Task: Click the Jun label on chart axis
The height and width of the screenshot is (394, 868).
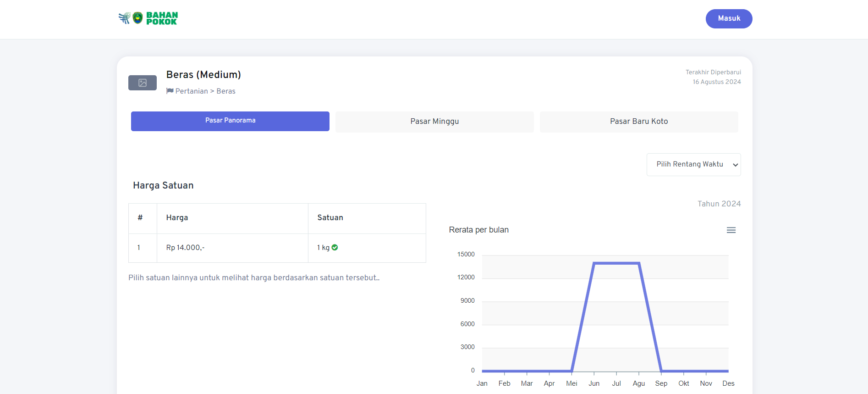Action: [x=594, y=383]
